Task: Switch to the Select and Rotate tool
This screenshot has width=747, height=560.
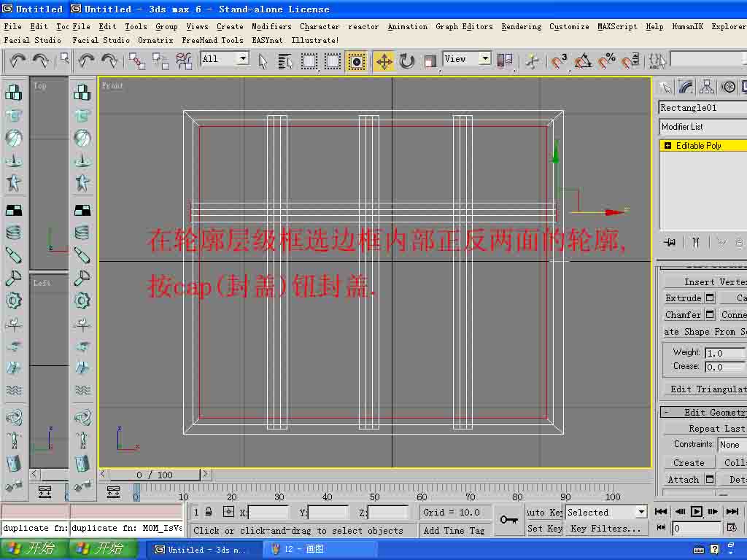Action: (x=406, y=61)
